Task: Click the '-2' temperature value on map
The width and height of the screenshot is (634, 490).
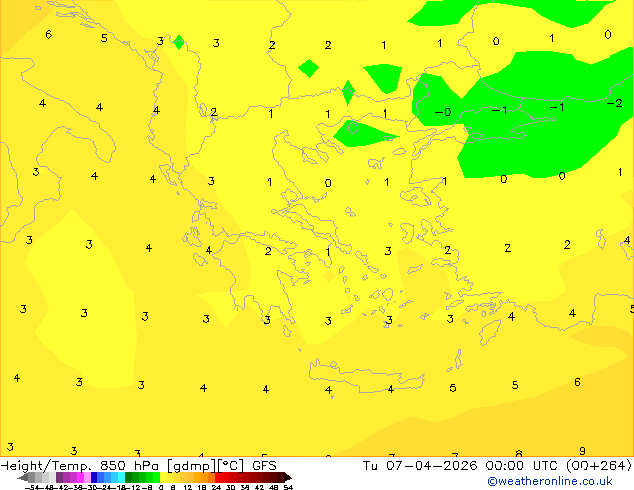Action: click(615, 103)
